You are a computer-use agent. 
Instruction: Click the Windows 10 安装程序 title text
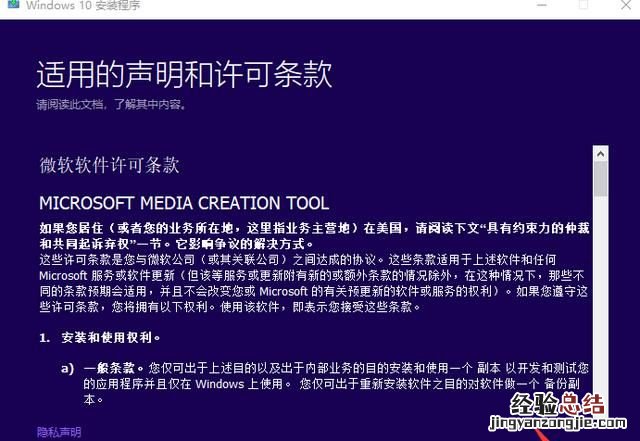[x=83, y=5]
